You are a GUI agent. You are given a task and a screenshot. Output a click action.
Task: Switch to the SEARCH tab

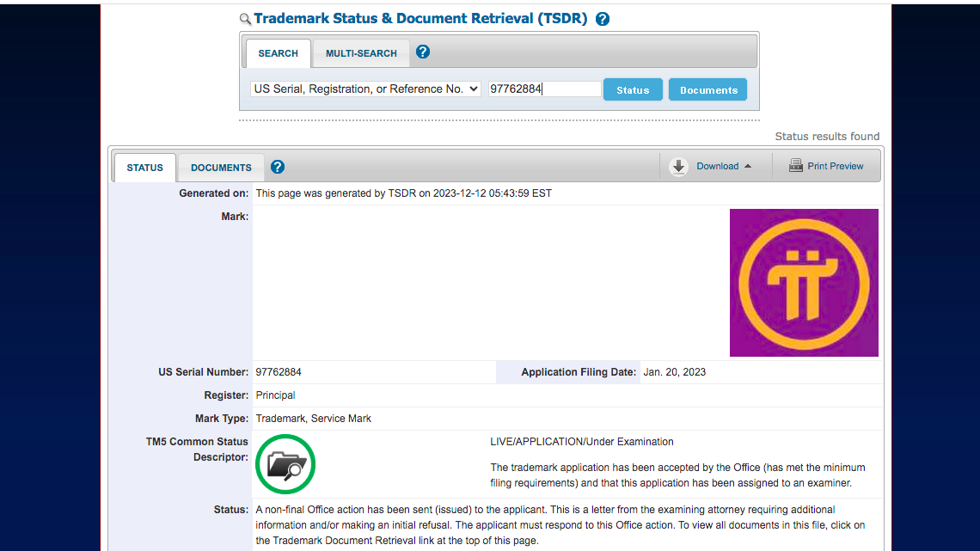278,53
